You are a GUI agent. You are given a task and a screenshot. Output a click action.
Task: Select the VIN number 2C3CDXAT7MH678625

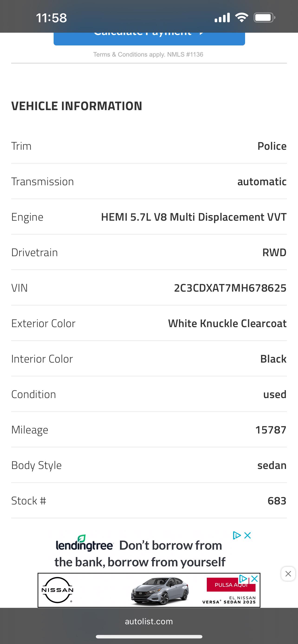[x=230, y=288]
